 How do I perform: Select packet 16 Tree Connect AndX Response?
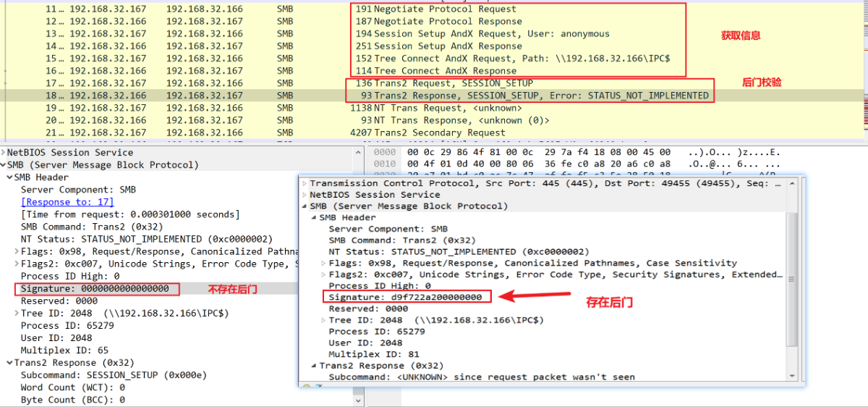(x=434, y=71)
